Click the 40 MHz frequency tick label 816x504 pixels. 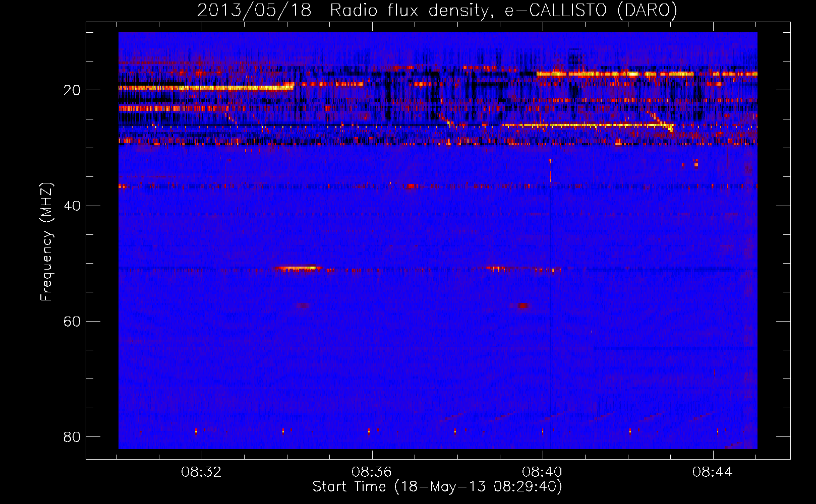pos(72,206)
